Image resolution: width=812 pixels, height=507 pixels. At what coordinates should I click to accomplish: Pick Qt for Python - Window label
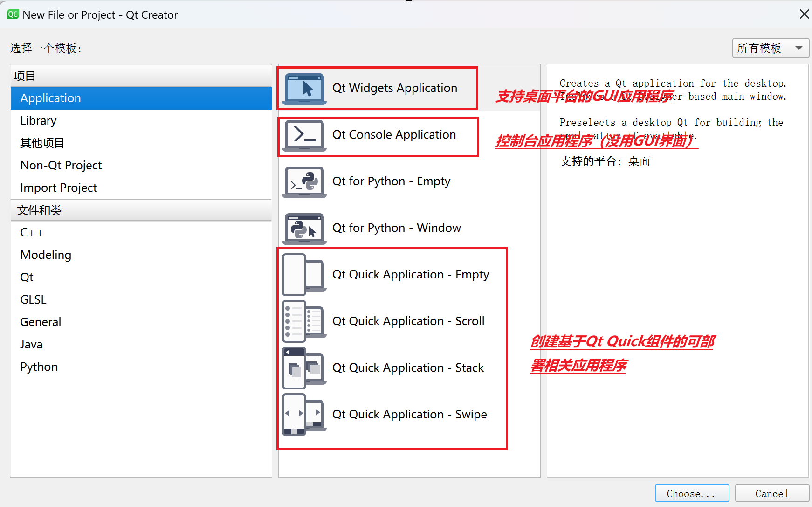(397, 228)
